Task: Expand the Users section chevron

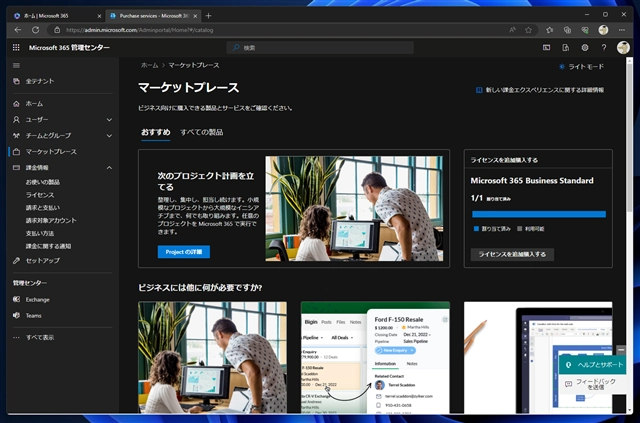Action: [109, 120]
